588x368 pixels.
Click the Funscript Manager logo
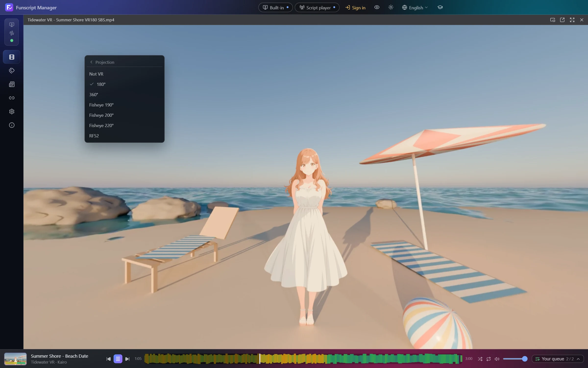pos(9,7)
